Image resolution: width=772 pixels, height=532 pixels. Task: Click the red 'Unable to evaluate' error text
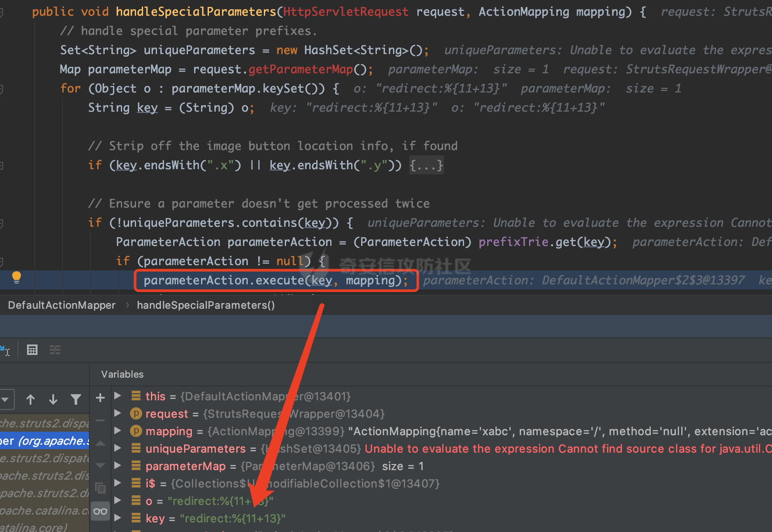click(x=568, y=449)
